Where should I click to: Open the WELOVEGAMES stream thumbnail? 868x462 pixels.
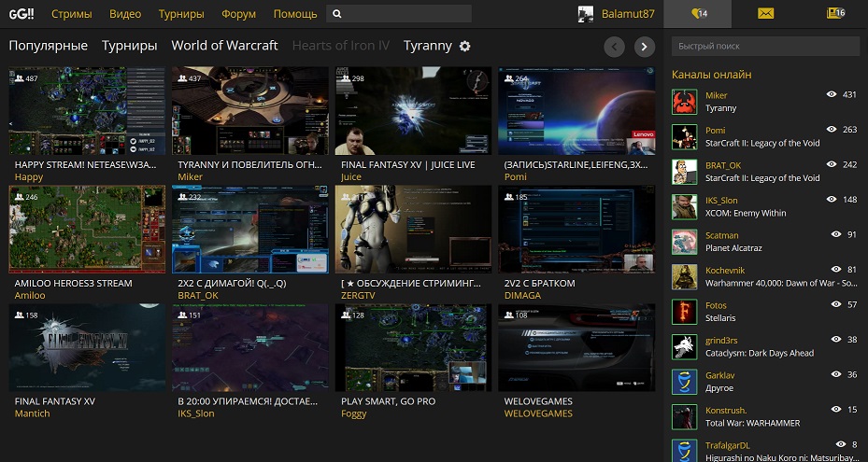(576, 347)
